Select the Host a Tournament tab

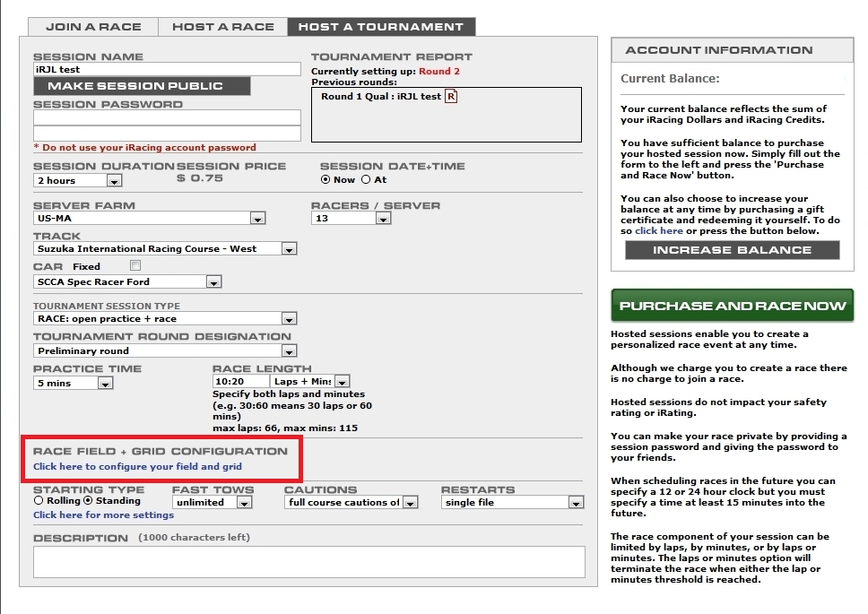point(381,27)
